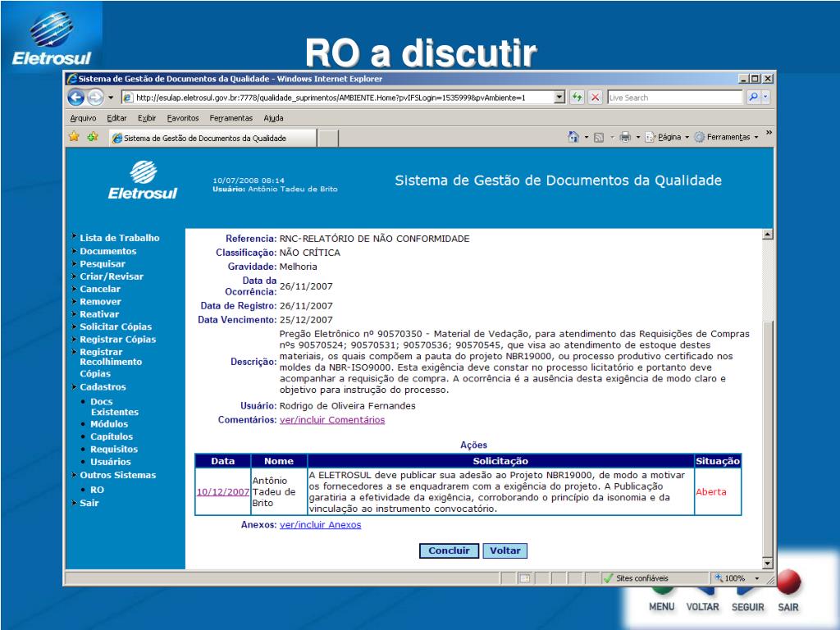Open the Ferramentas gear toolbar menu
Screen dimensions: 840x630
tap(727, 137)
